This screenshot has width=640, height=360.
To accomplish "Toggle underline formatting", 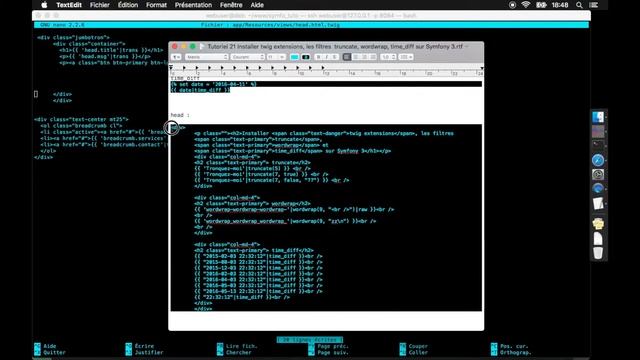I will pyautogui.click(x=335, y=57).
